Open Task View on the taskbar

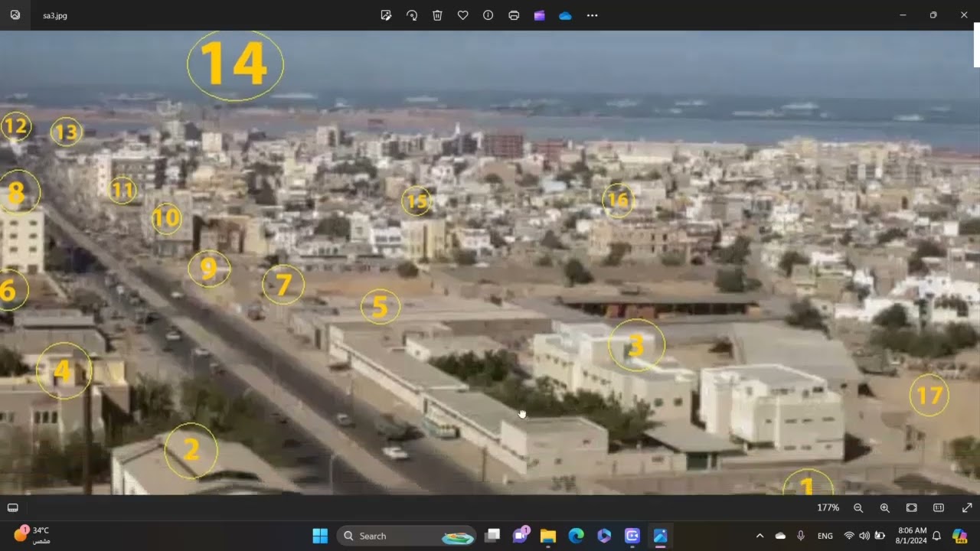[492, 536]
